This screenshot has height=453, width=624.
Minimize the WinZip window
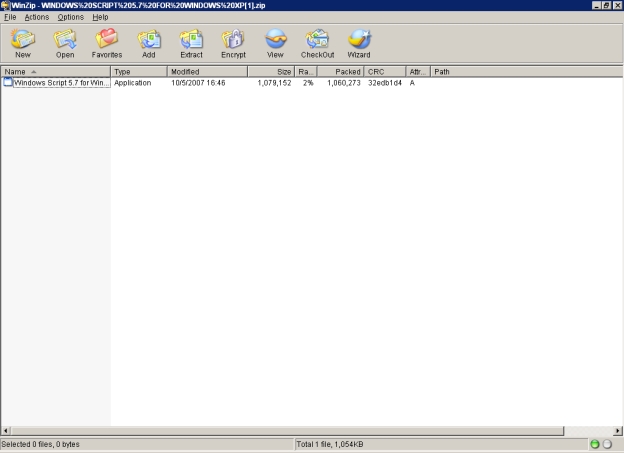596,5
